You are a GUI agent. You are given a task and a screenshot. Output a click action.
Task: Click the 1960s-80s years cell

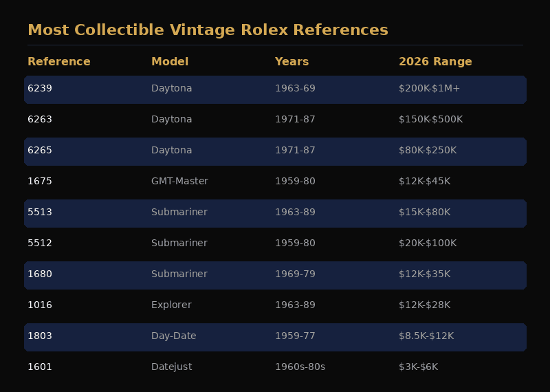(x=300, y=367)
